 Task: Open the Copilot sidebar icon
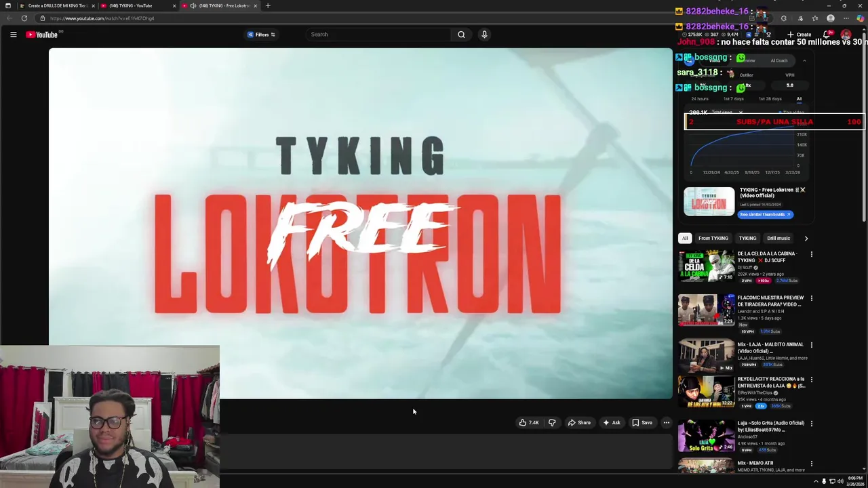pos(860,18)
